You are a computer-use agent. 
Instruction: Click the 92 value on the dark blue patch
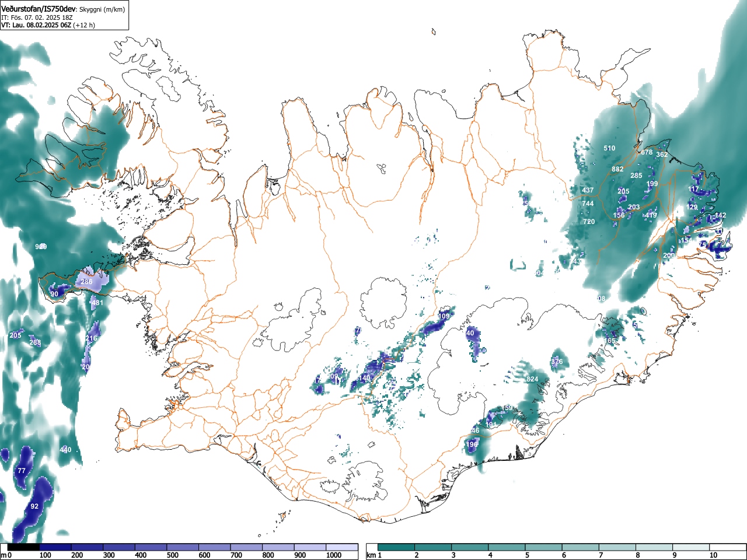pos(34,506)
